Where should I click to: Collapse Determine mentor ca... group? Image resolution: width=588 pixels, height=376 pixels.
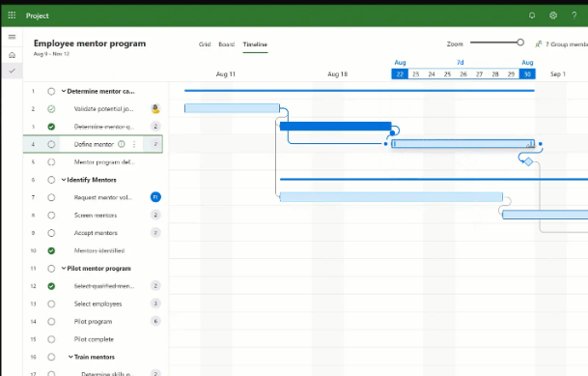pos(64,91)
